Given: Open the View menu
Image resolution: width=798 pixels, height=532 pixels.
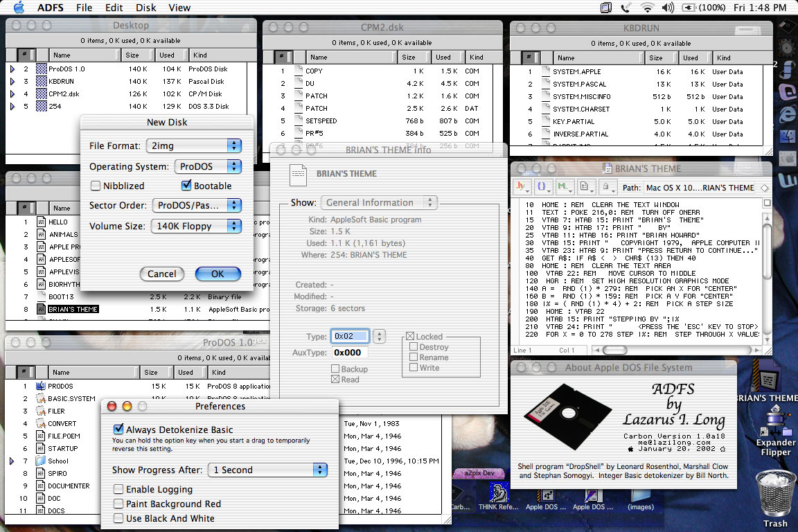Looking at the screenshot, I should [x=179, y=8].
